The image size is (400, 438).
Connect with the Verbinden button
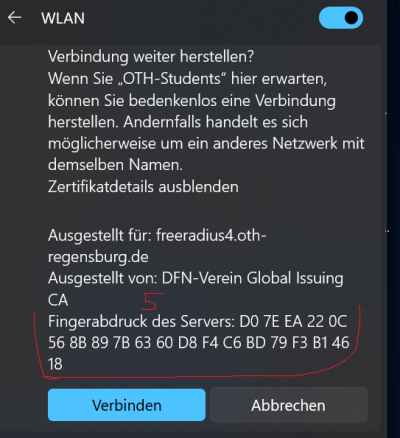pyautogui.click(x=127, y=405)
